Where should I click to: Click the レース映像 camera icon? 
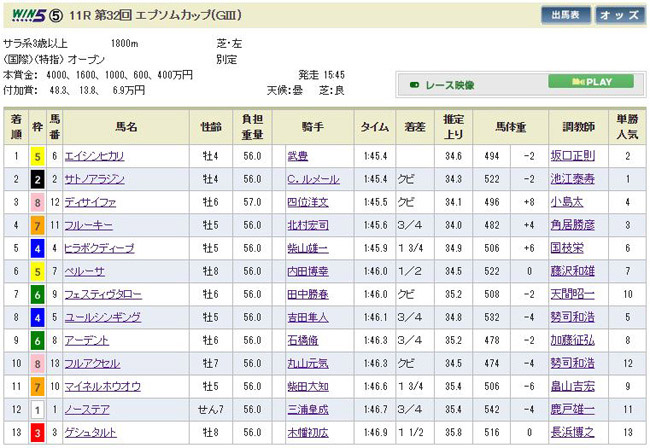pyautogui.click(x=415, y=85)
